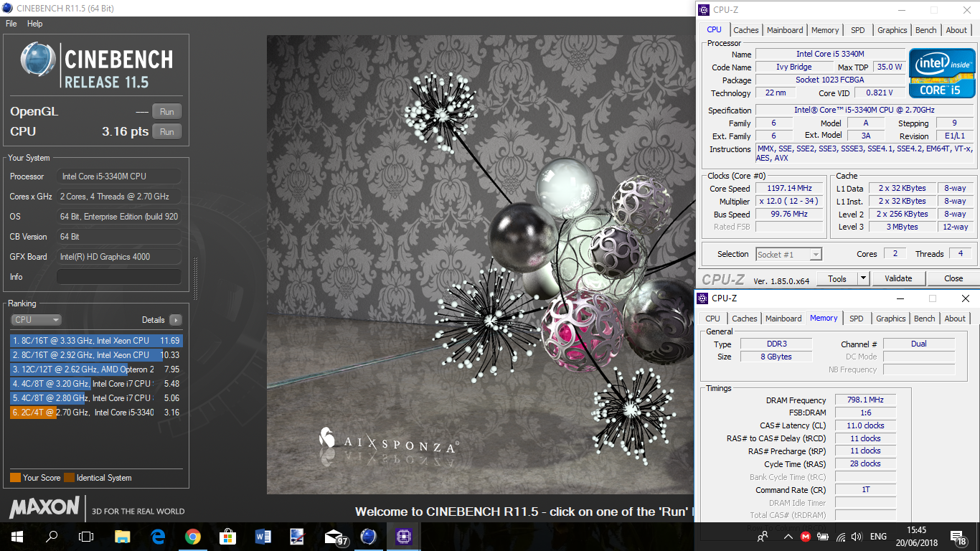
Task: Click the Cinebench Release 11.5 logo
Action: pyautogui.click(x=96, y=65)
